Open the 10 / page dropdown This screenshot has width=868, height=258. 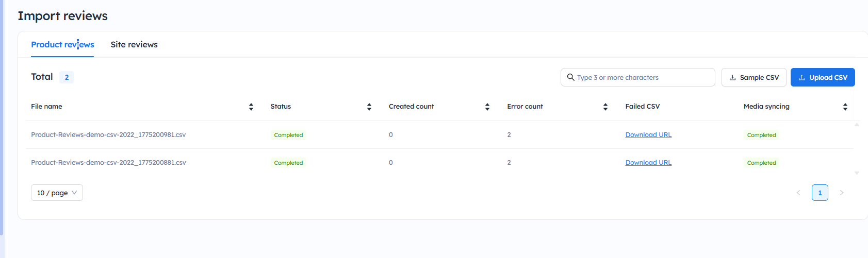click(57, 193)
